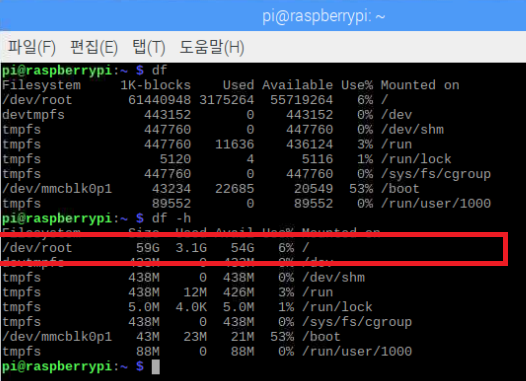Click the pi@raspberrypi: ~ window title
Image resolution: width=526 pixels, height=381 pixels.
click(324, 16)
